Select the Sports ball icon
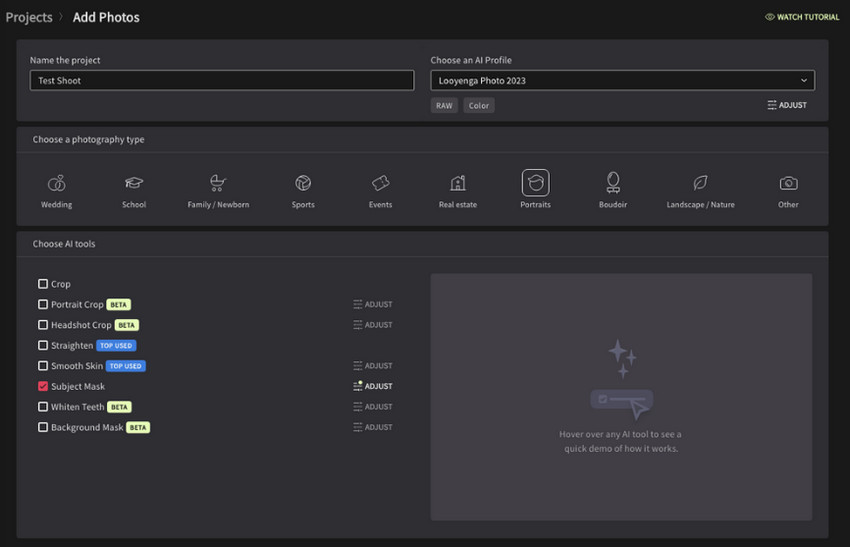 [303, 183]
